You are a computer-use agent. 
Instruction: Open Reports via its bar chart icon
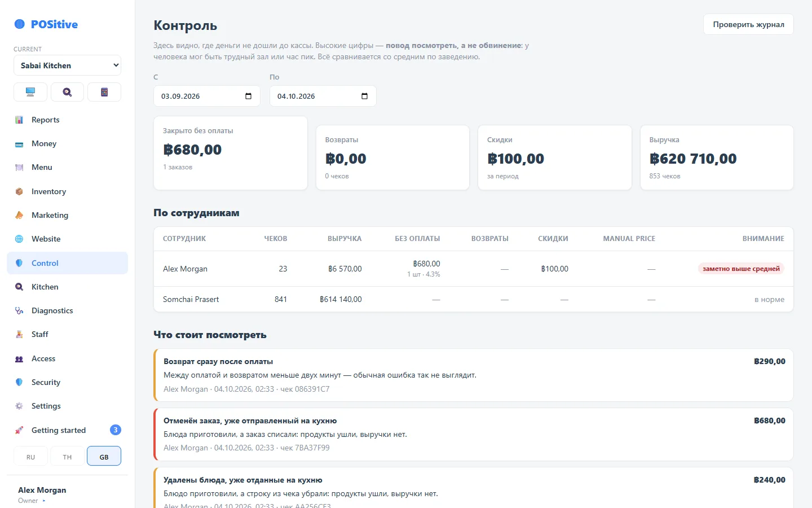[19, 120]
